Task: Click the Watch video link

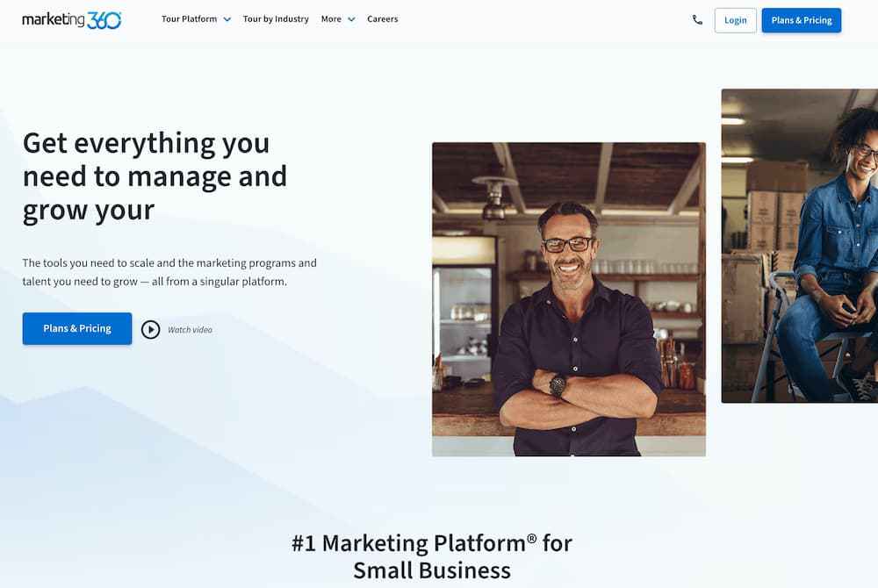Action: [190, 330]
